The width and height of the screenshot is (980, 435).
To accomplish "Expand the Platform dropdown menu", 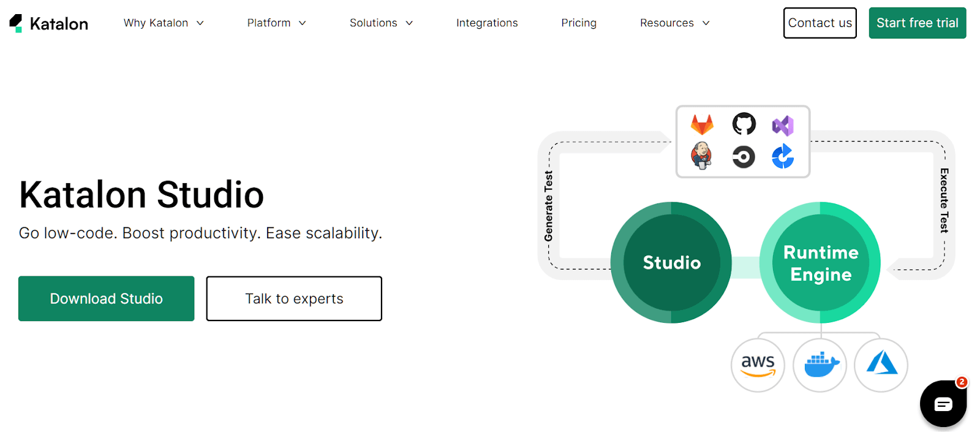I will click(276, 23).
